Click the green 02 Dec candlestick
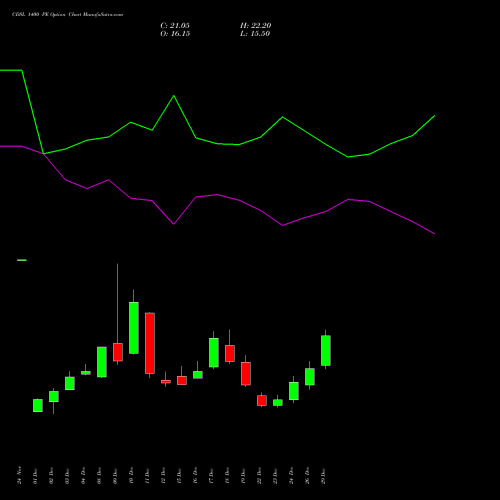500x500 pixels. click(x=54, y=396)
